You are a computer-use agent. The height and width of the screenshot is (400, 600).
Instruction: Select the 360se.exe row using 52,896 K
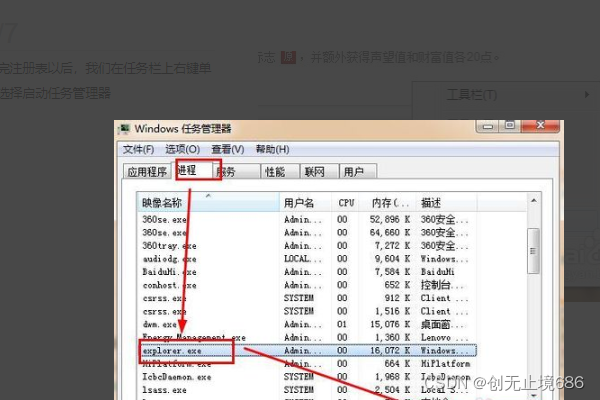(x=307, y=219)
